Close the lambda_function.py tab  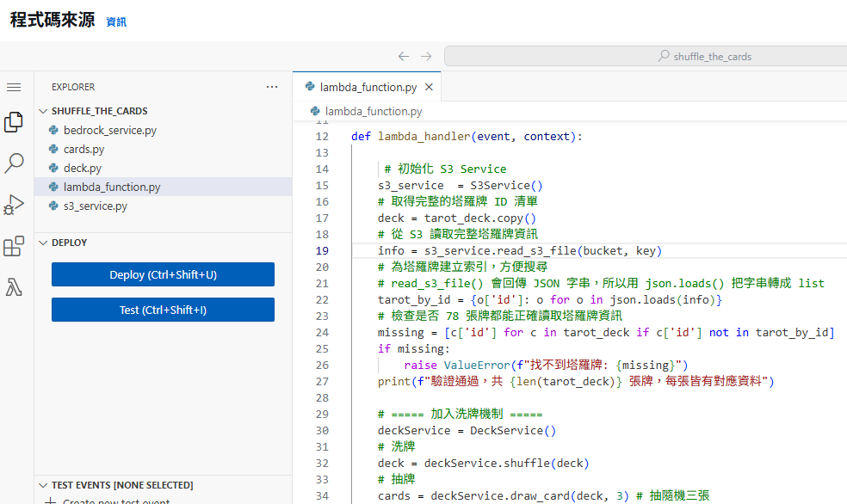pos(429,87)
